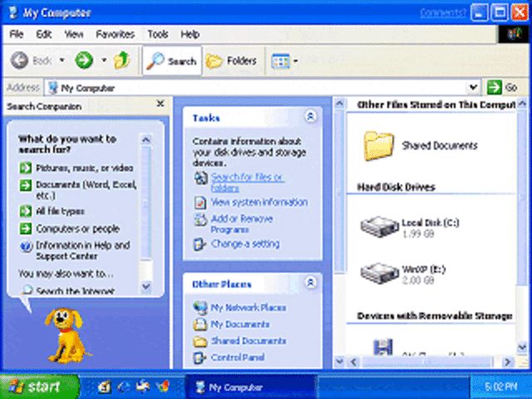This screenshot has height=399, width=532.
Task: Click Search for files or folders link
Action: (x=248, y=182)
